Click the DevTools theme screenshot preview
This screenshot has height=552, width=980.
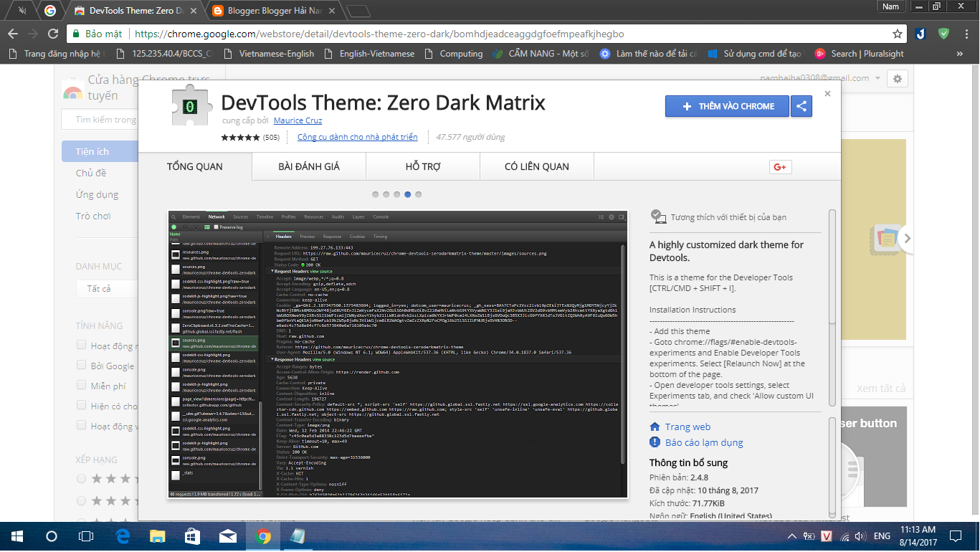click(398, 354)
